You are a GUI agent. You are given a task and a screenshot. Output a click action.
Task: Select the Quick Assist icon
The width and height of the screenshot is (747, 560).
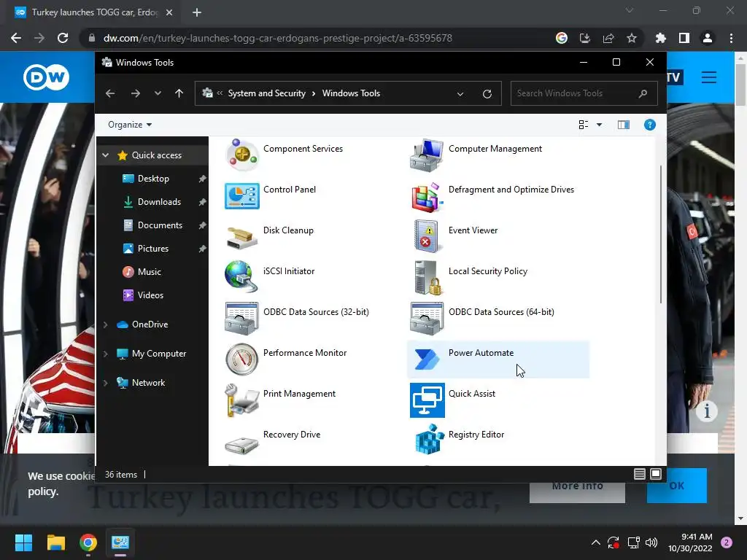(427, 400)
